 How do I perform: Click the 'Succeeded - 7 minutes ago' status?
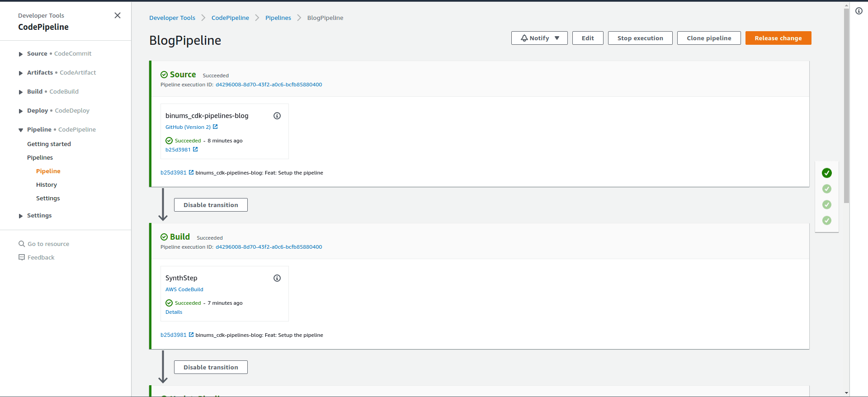[x=204, y=303]
